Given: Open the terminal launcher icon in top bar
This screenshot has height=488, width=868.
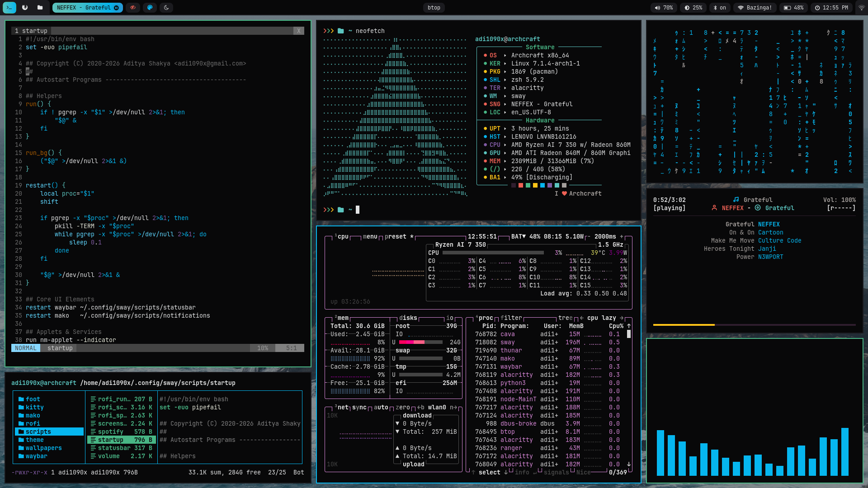Looking at the screenshot, I should coord(9,8).
